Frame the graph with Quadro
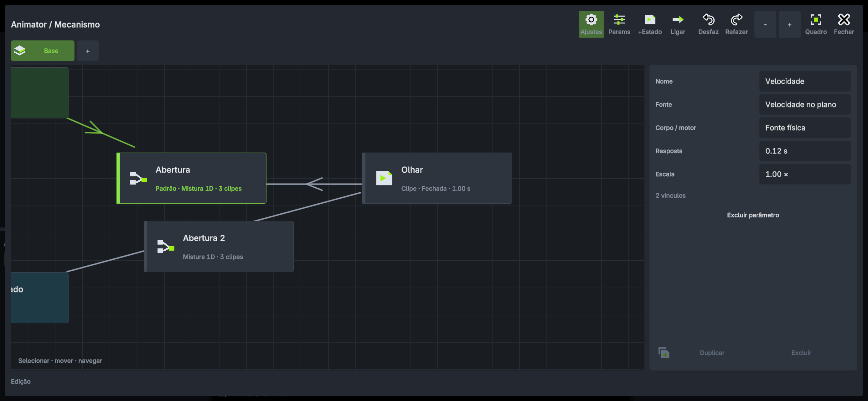868x401 pixels. 816,24
